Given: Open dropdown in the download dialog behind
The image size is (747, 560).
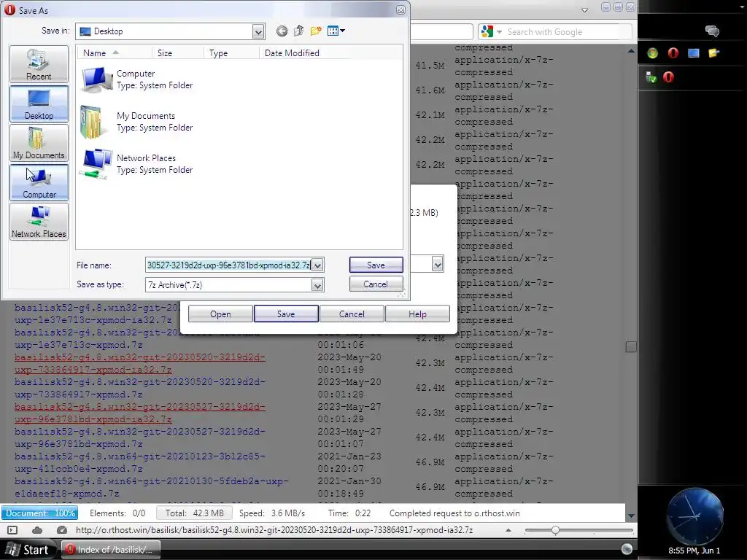Looking at the screenshot, I should coord(438,264).
